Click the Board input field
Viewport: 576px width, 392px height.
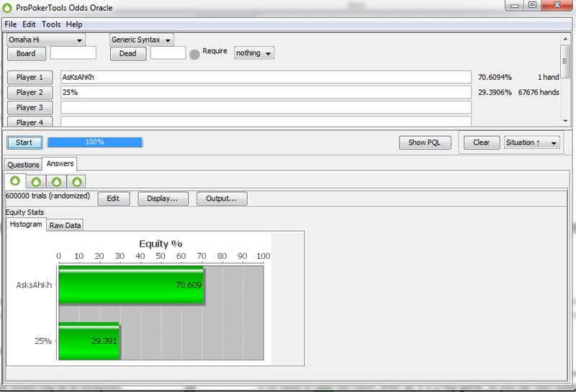[x=73, y=53]
